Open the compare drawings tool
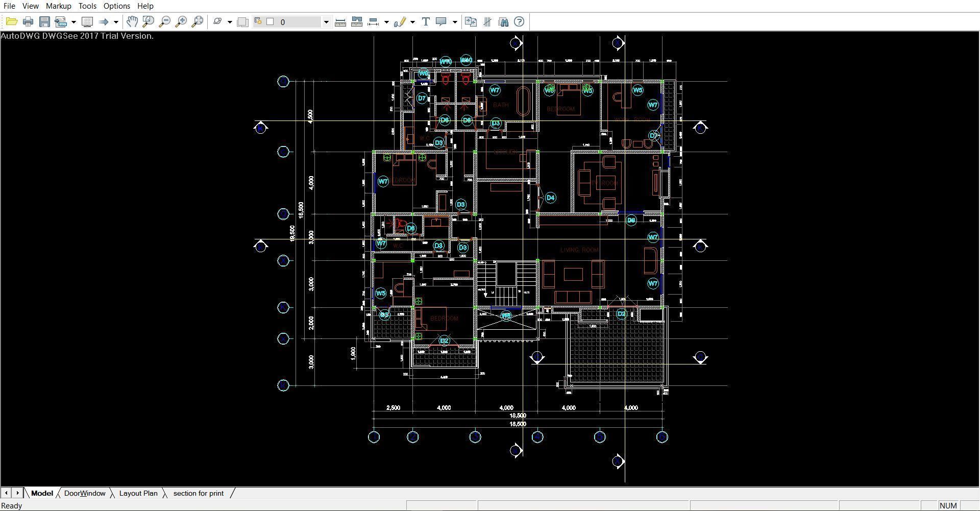Screen dimensions: 980x511 click(471, 21)
